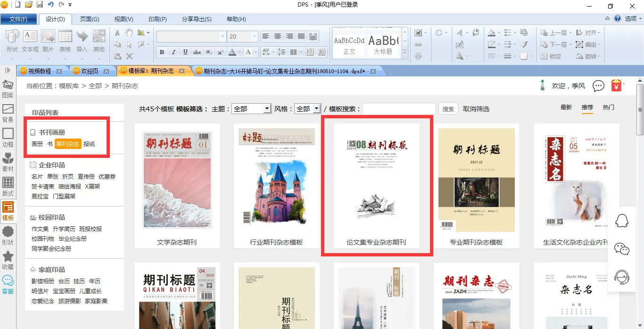The height and width of the screenshot is (329, 644).
Task: Select the 边框 border sidebar icon
Action: [8, 138]
